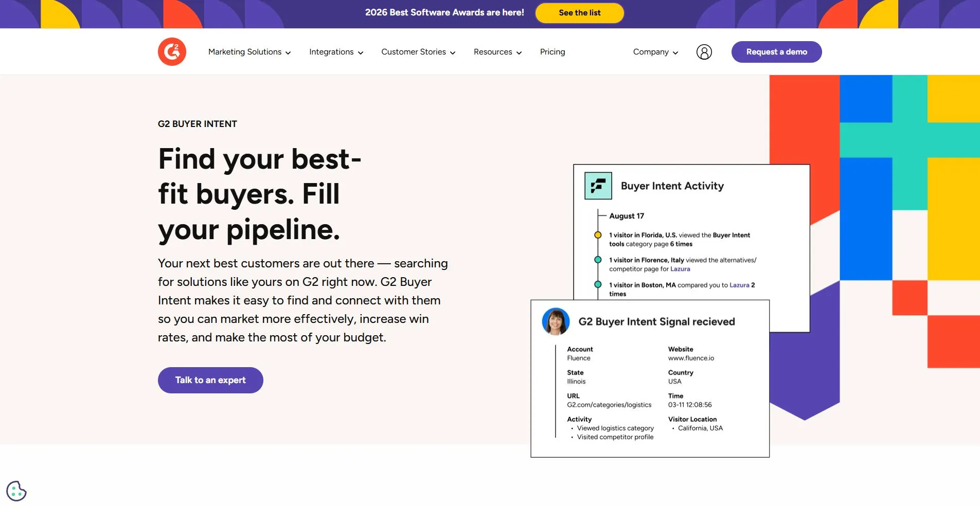Open cookie preferences icon
The width and height of the screenshot is (980, 507).
pyautogui.click(x=16, y=491)
